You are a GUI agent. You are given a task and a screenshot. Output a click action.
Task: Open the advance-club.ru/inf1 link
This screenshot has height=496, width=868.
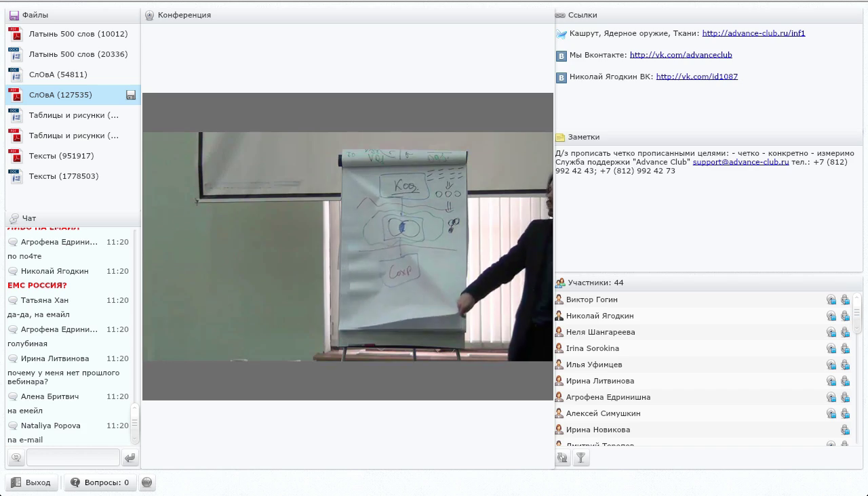(x=753, y=33)
